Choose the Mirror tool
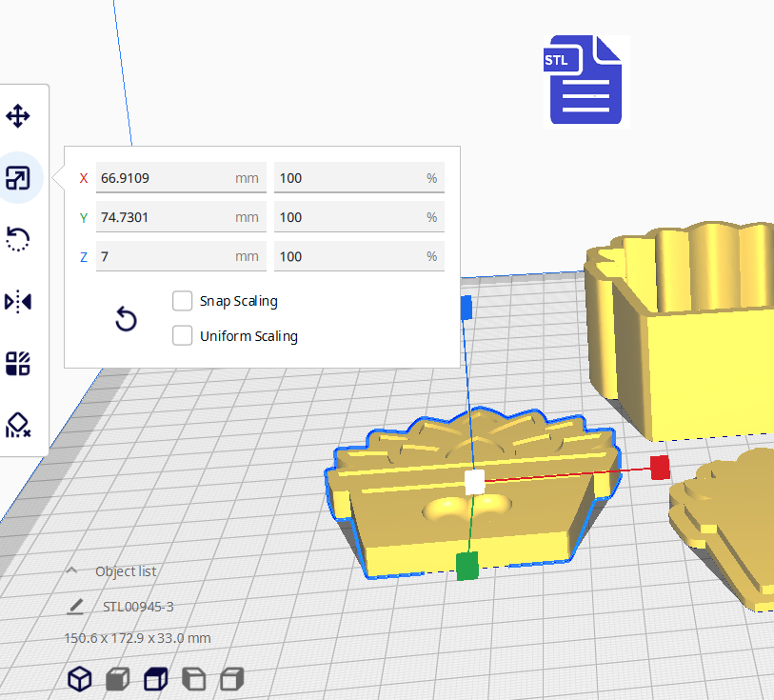This screenshot has height=700, width=774. 18,302
